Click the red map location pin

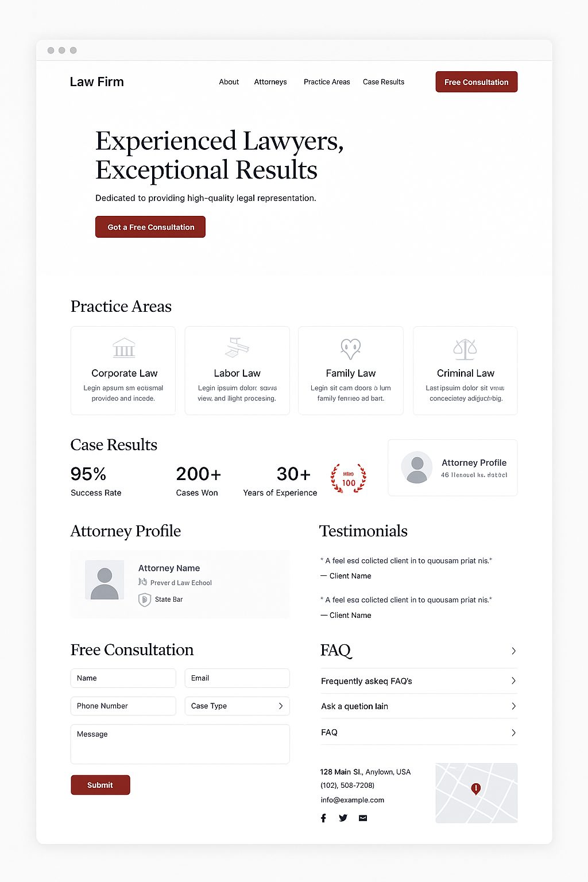475,788
